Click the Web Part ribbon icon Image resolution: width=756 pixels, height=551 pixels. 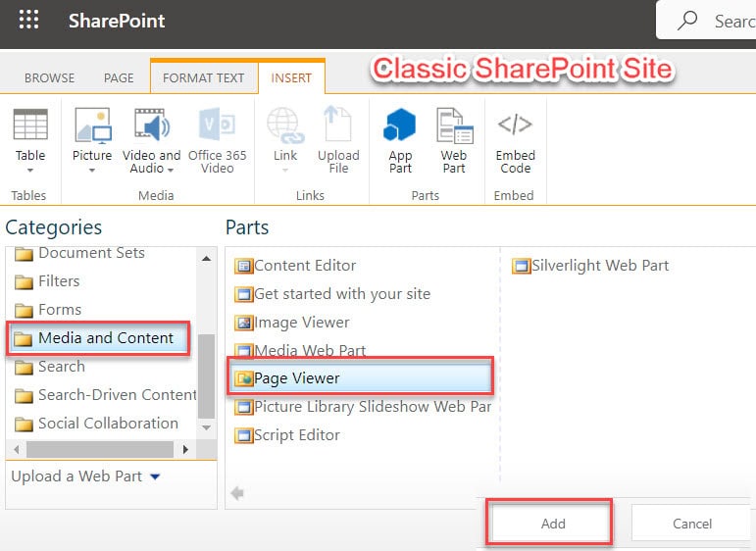(455, 125)
